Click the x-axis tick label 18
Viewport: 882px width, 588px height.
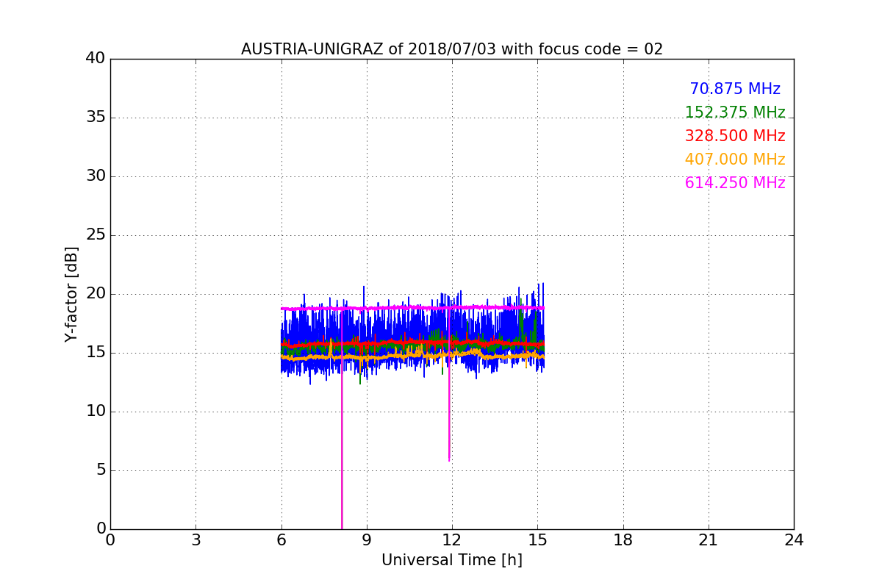point(623,540)
